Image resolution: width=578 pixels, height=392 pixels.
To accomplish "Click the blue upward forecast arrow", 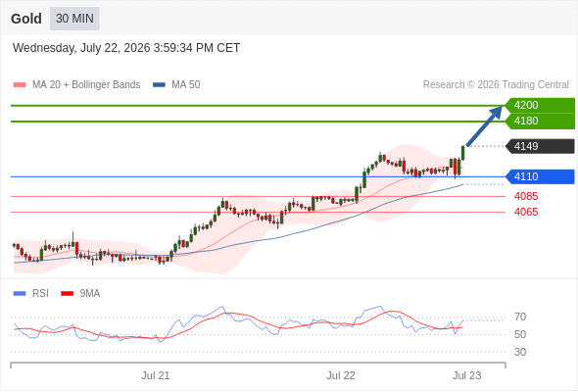I will (x=484, y=125).
